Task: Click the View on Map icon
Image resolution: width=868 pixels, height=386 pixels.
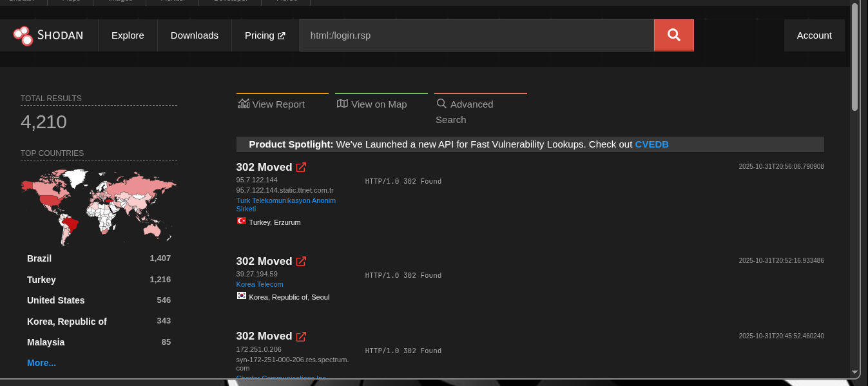Action: pyautogui.click(x=342, y=104)
